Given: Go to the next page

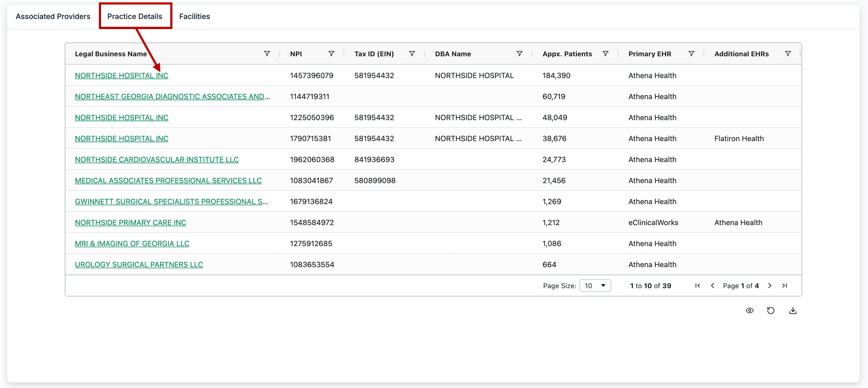Looking at the screenshot, I should (770, 286).
